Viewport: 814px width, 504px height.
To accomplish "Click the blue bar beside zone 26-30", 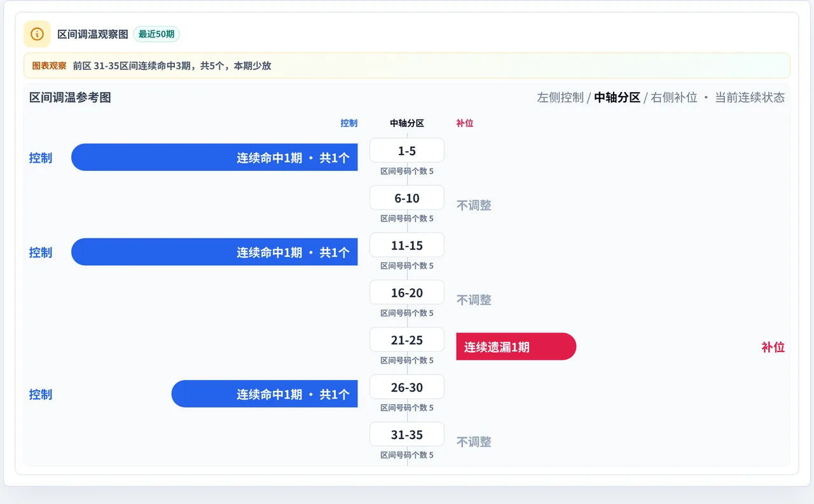I will coord(265,394).
